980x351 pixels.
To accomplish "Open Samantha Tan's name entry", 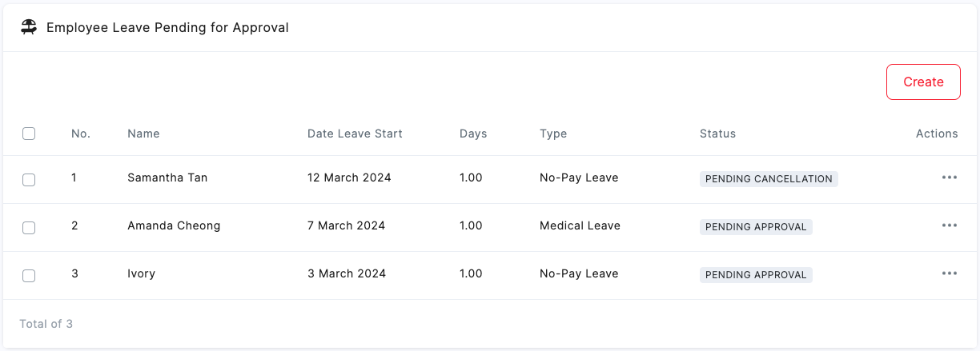I will tap(167, 177).
